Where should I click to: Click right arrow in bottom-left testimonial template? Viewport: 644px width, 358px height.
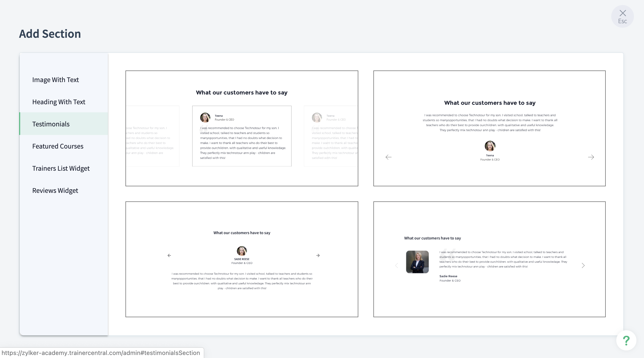(x=318, y=255)
